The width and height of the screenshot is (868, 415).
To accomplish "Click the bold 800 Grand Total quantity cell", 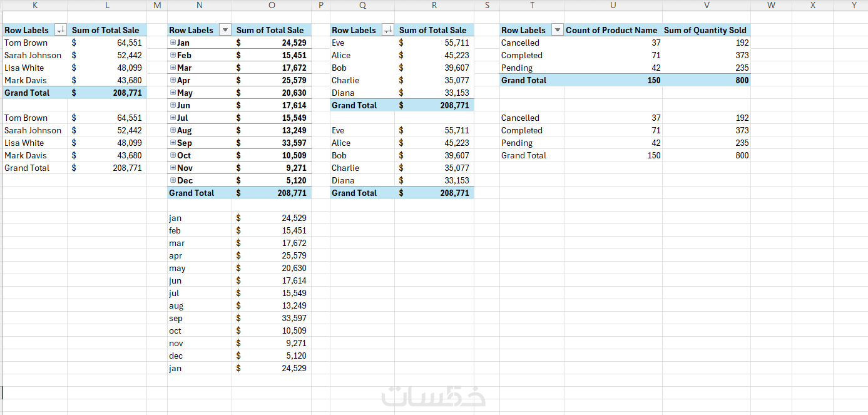I will point(707,80).
